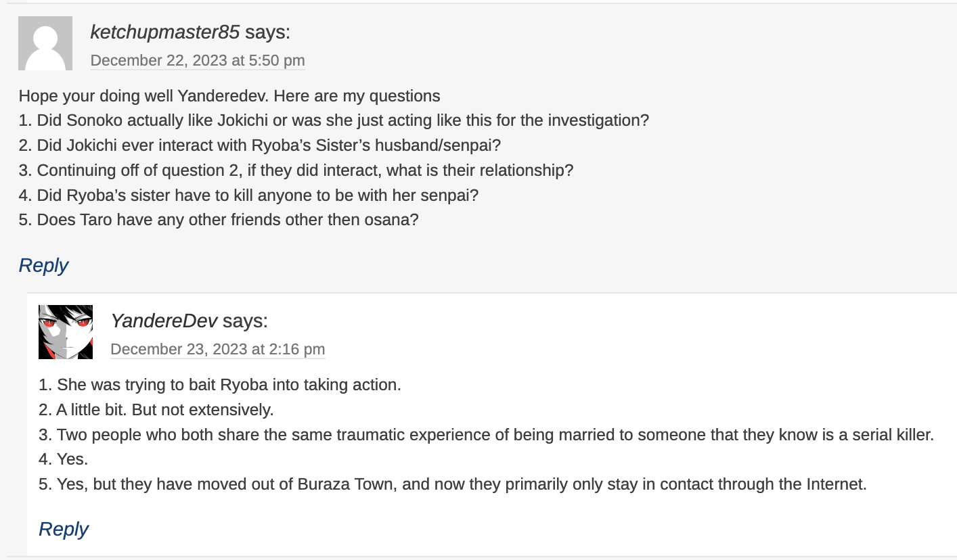This screenshot has height=560, width=957.
Task: Click ketchupmaster85's gray default avatar
Action: pos(45,43)
